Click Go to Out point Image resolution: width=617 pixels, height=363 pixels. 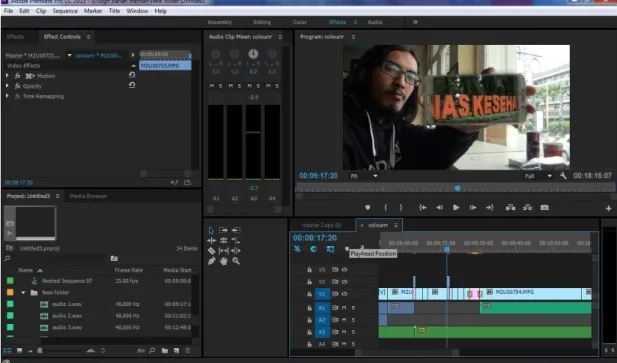click(490, 208)
